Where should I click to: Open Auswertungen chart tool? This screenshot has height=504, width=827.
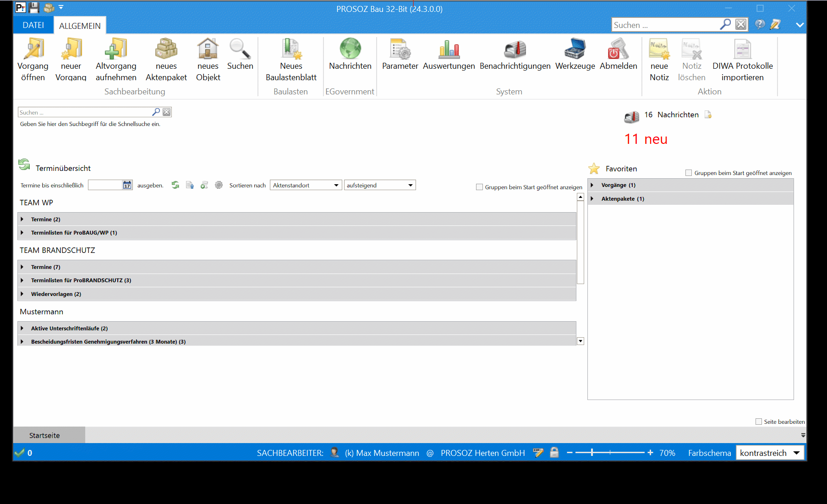[449, 55]
